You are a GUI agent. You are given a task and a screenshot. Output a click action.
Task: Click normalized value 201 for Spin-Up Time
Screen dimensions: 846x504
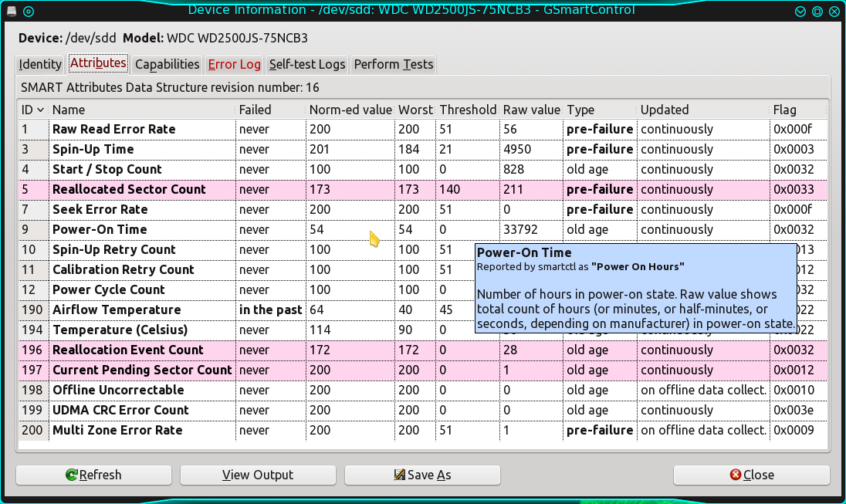pos(320,150)
